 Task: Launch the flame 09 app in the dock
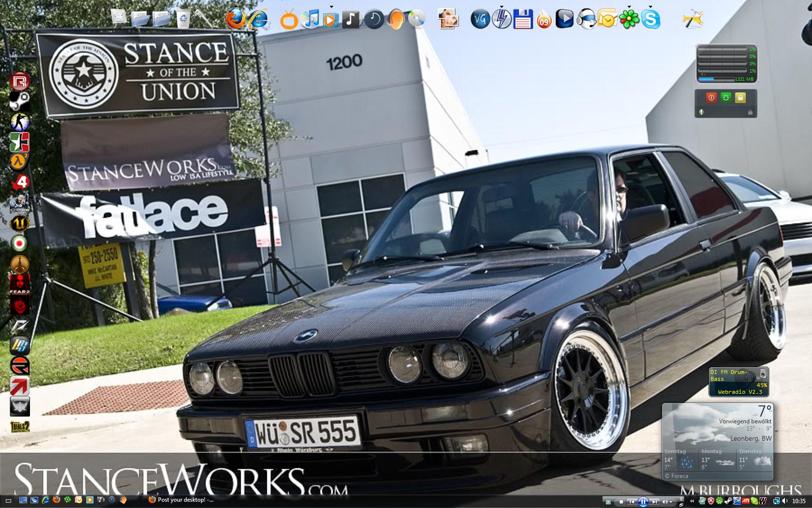(x=544, y=20)
